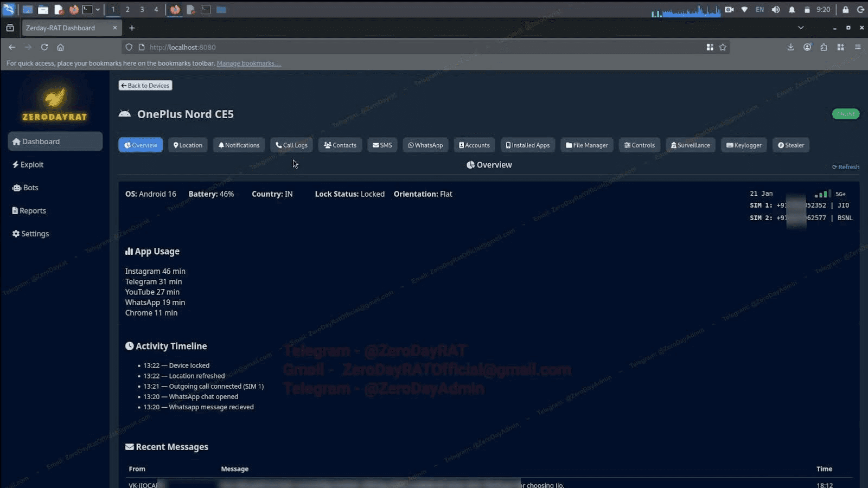Screen dimensions: 868x488
Task: Switch to the Notifications tab
Action: (239, 145)
